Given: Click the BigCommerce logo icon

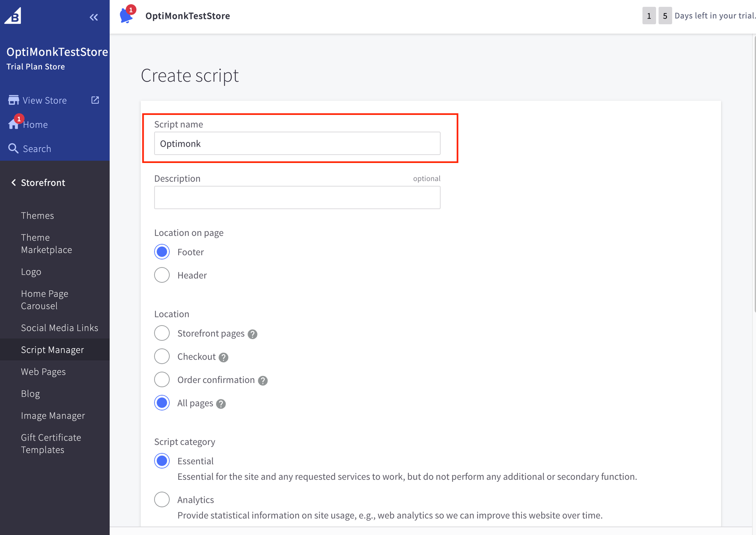Looking at the screenshot, I should coord(13,16).
